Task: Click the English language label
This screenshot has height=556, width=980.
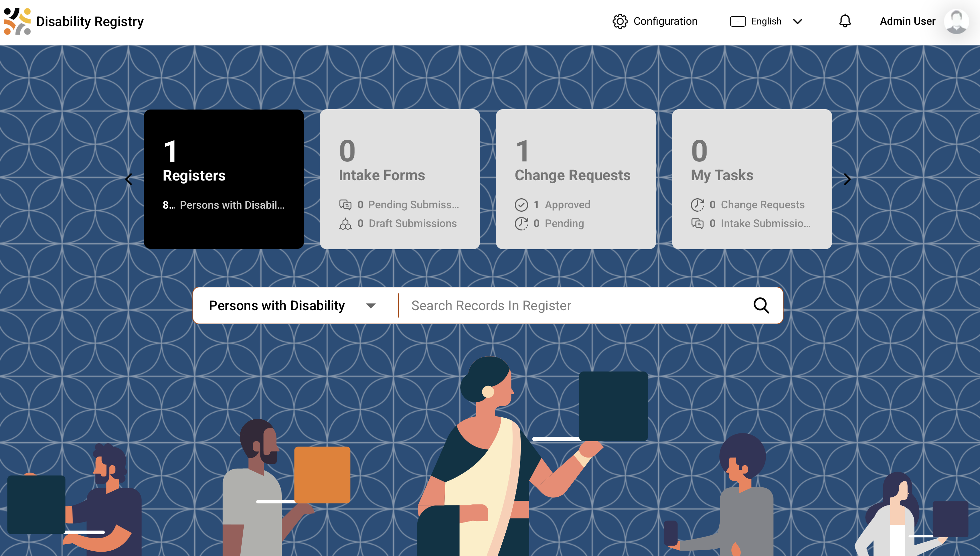Action: (x=766, y=21)
